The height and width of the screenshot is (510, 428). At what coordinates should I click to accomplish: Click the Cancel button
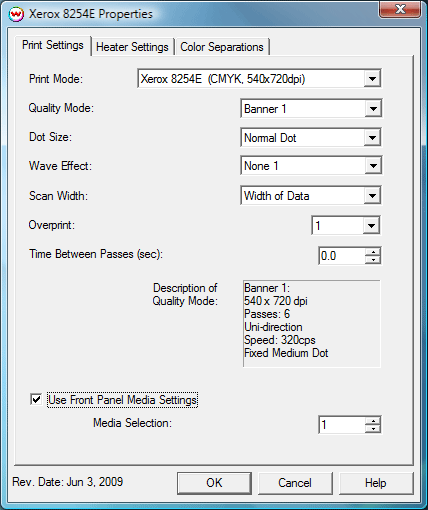tap(295, 483)
